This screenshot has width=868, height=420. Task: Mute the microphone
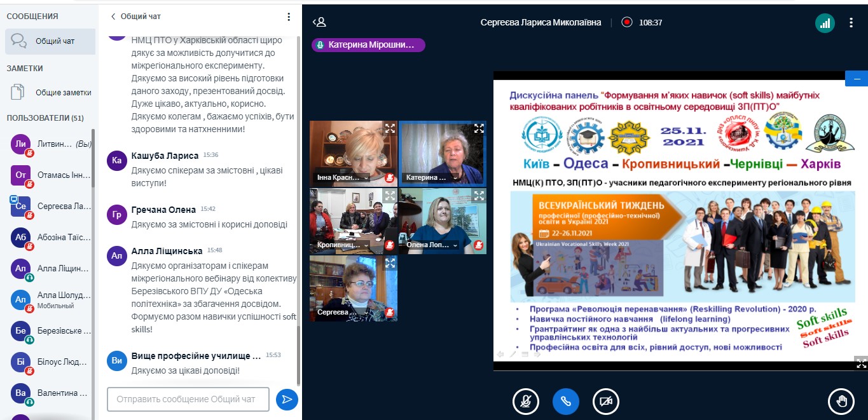tap(526, 401)
